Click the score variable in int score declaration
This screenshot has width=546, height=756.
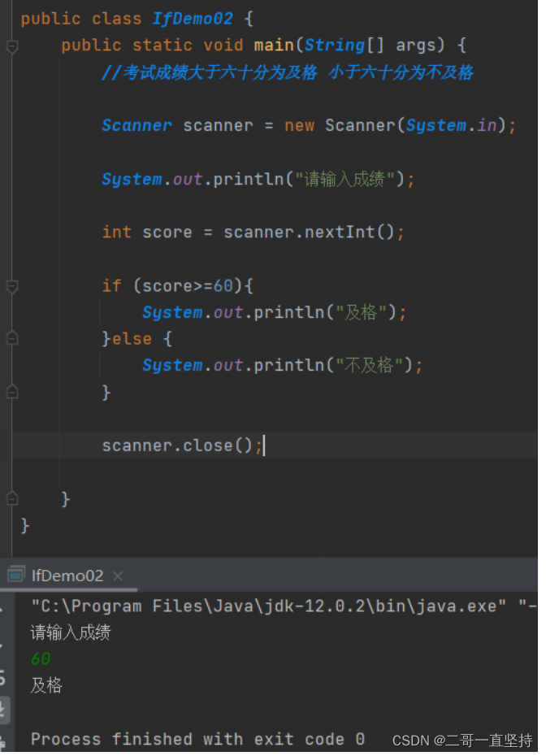click(x=167, y=232)
